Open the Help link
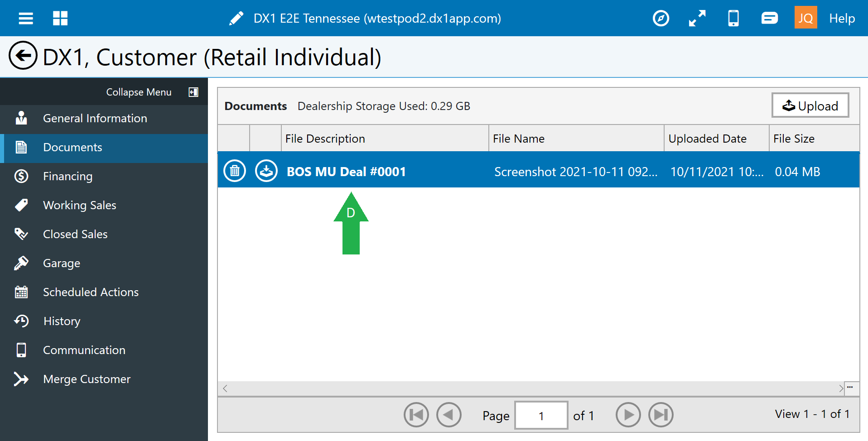The width and height of the screenshot is (868, 441). coord(842,19)
